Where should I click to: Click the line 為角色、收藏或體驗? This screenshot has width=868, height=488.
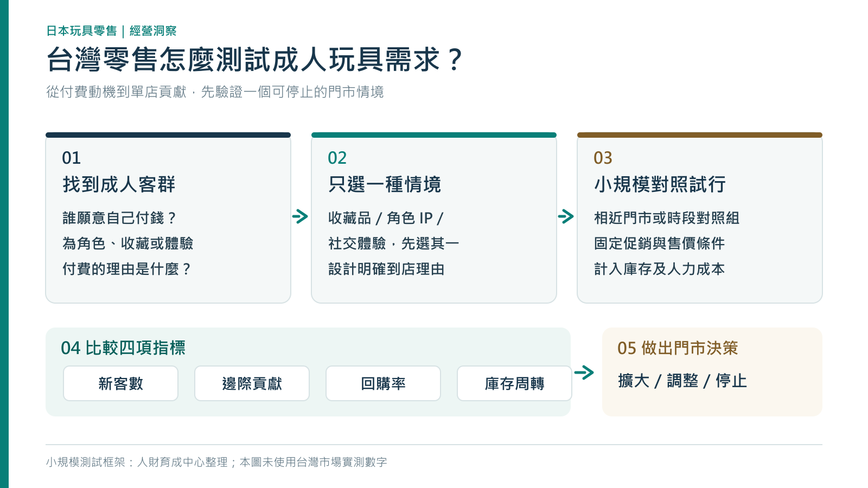tap(127, 243)
